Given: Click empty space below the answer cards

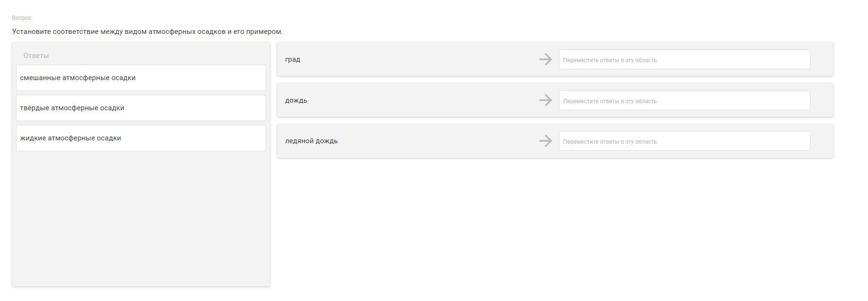Looking at the screenshot, I should [141, 217].
